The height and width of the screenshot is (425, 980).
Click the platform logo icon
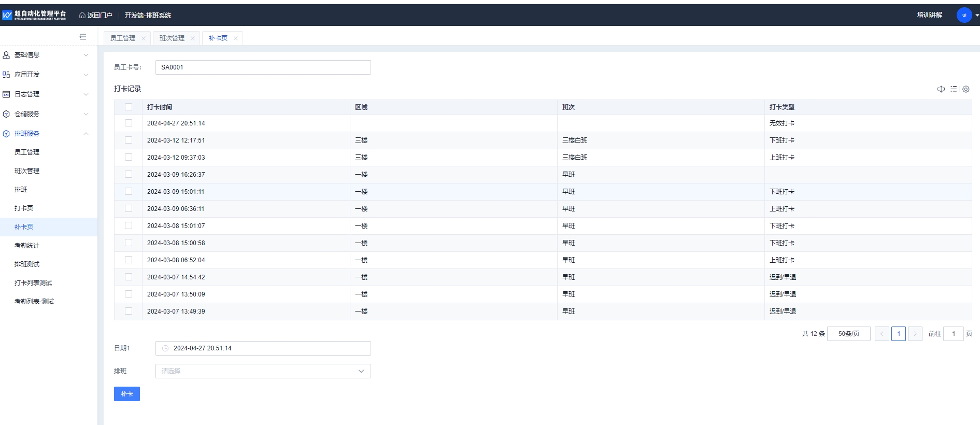point(7,15)
